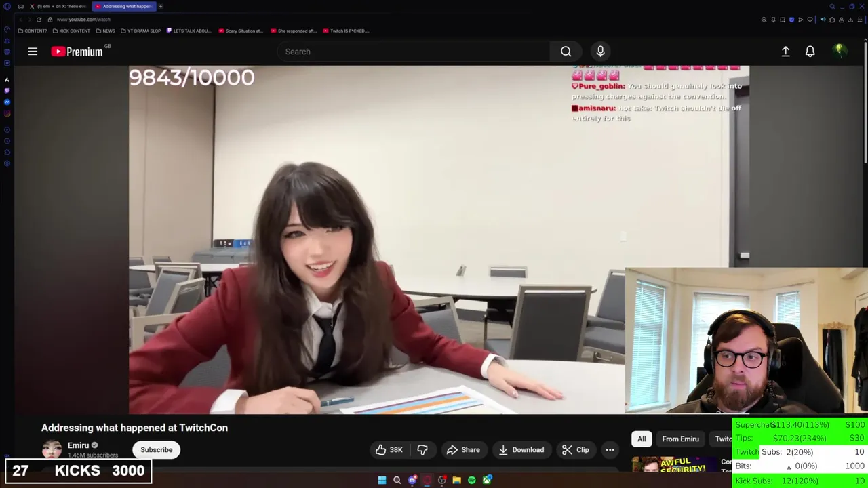The height and width of the screenshot is (488, 868).
Task: Click the www.youtube.com/watch address bar
Action: [x=83, y=20]
